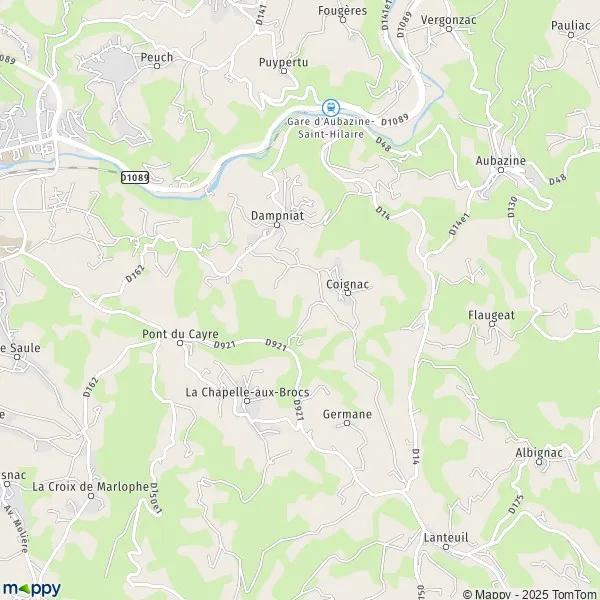Select the Pauliac place label
Image resolution: width=600 pixels, height=600 pixels.
point(571,25)
